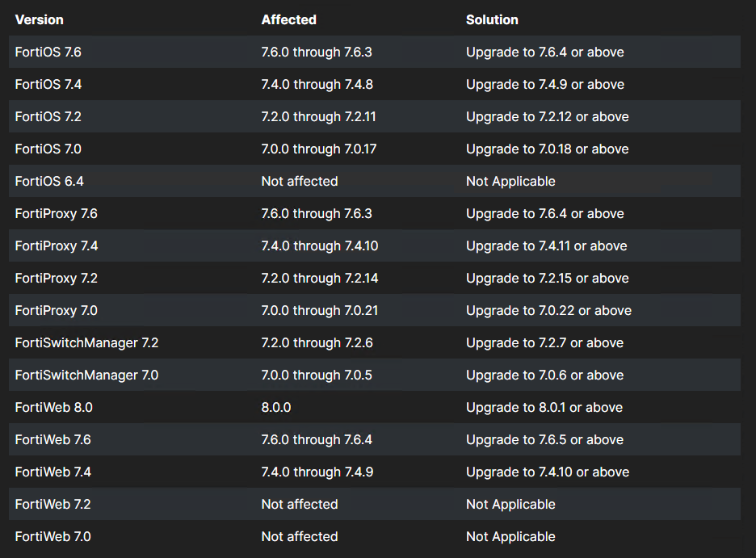Click the Solution column header

tap(492, 19)
